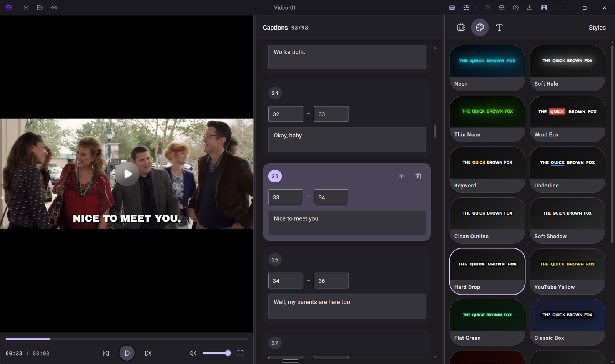Click the floppy disk save icon
This screenshot has width=615, height=364.
(x=487, y=8)
